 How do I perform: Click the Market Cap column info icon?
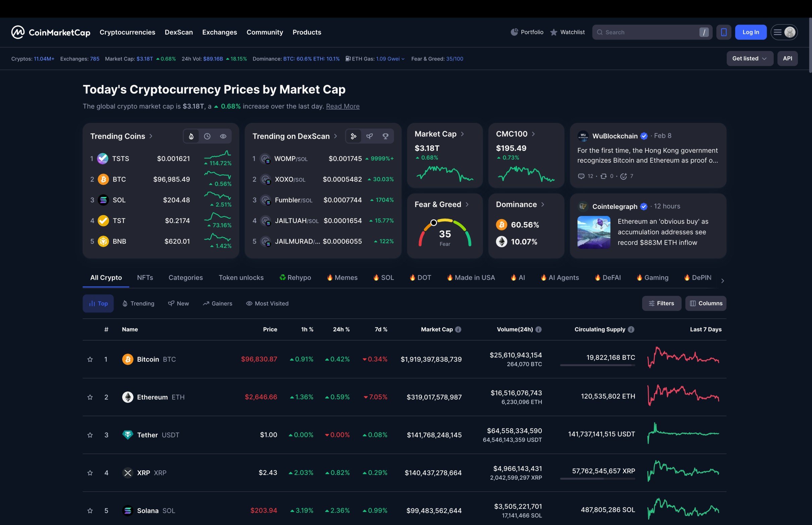[458, 329]
